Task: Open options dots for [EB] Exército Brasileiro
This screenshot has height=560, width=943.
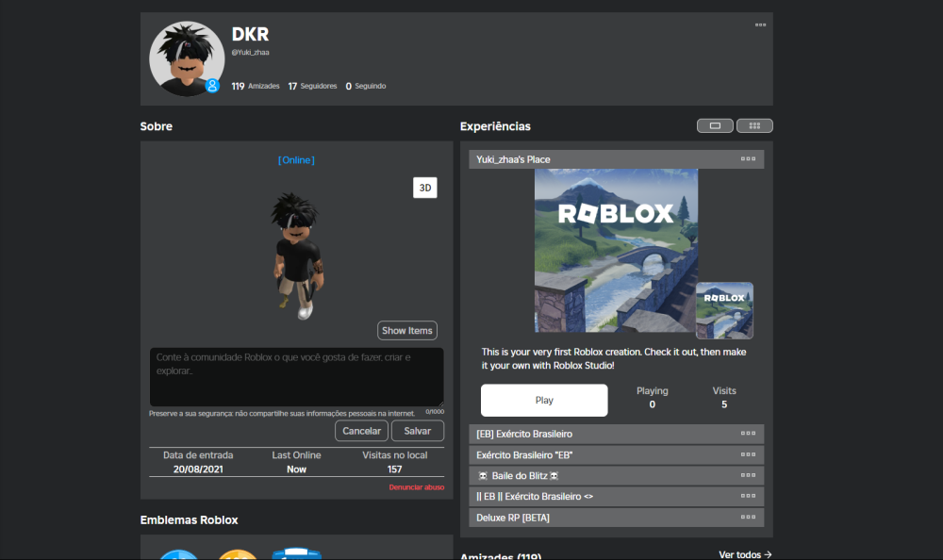Action: point(748,434)
